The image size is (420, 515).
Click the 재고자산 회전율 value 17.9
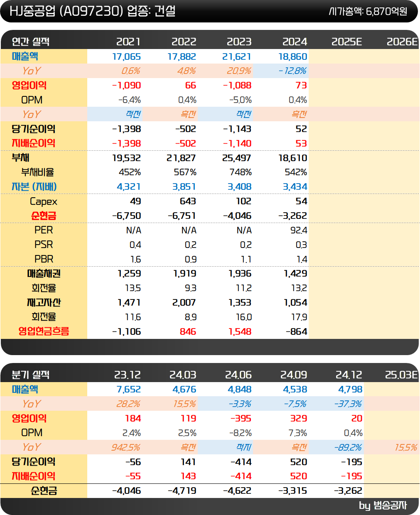(299, 317)
